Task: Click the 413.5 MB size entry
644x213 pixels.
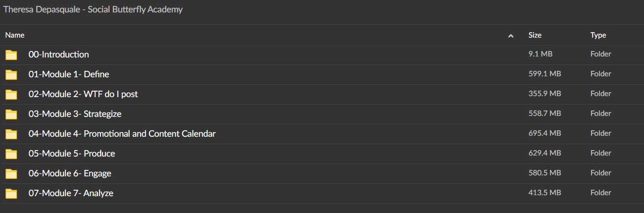Action: (x=545, y=193)
